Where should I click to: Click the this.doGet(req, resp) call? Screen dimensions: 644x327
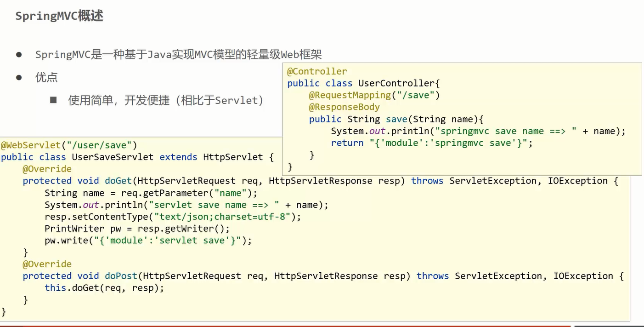104,288
